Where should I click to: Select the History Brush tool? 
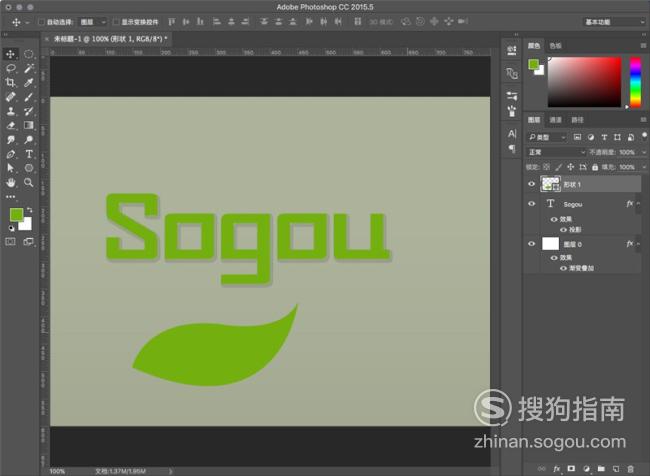click(29, 111)
